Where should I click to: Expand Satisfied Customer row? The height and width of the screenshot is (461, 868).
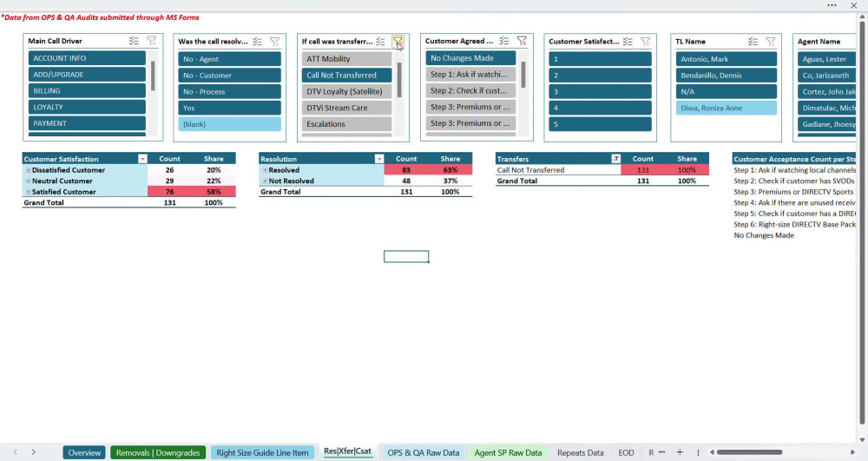tap(29, 192)
